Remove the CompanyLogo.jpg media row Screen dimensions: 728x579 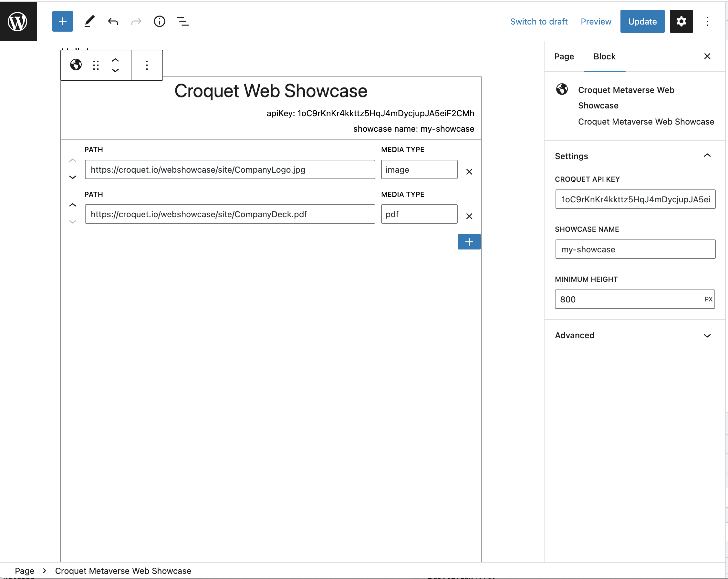point(469,172)
